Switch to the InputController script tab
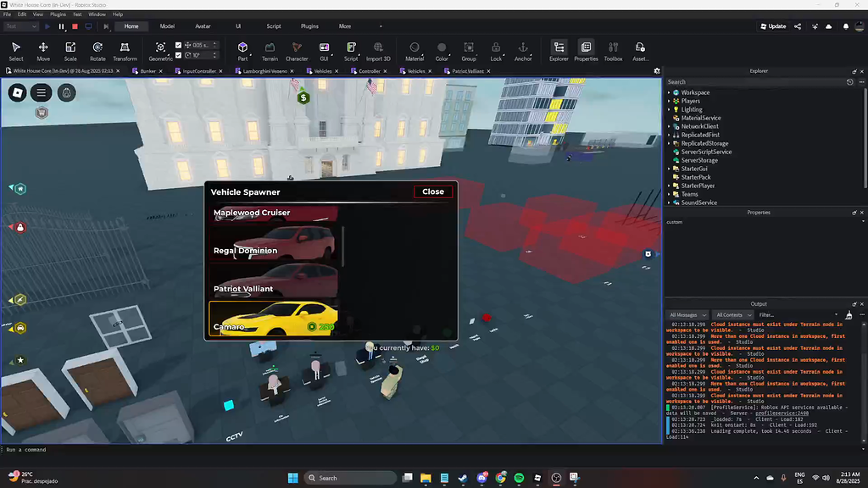This screenshot has height=488, width=868. click(198, 71)
